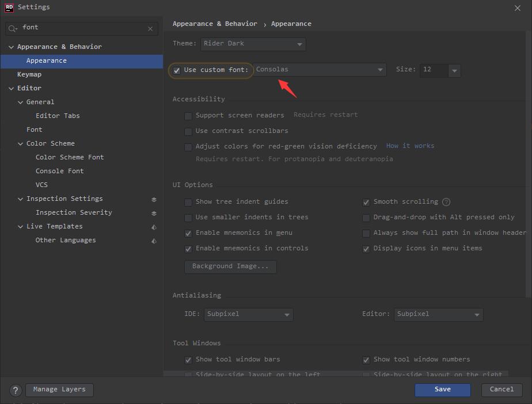Open the Theme dropdown showing Rider Dark
This screenshot has height=404, width=532.
pyautogui.click(x=253, y=44)
